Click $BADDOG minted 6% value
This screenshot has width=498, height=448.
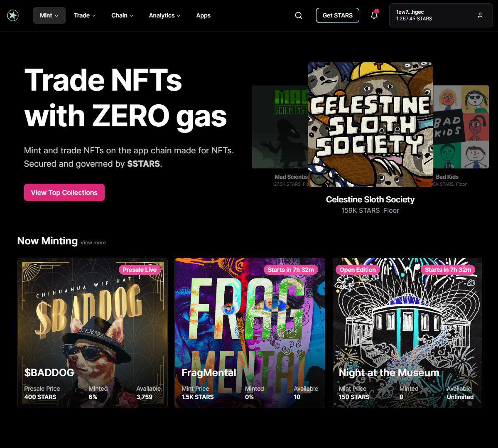(93, 397)
